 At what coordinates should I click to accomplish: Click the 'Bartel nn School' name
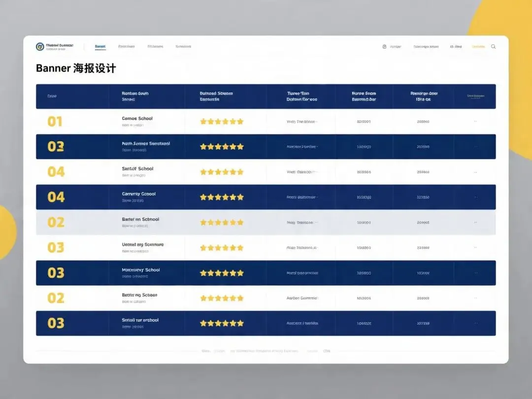140,219
